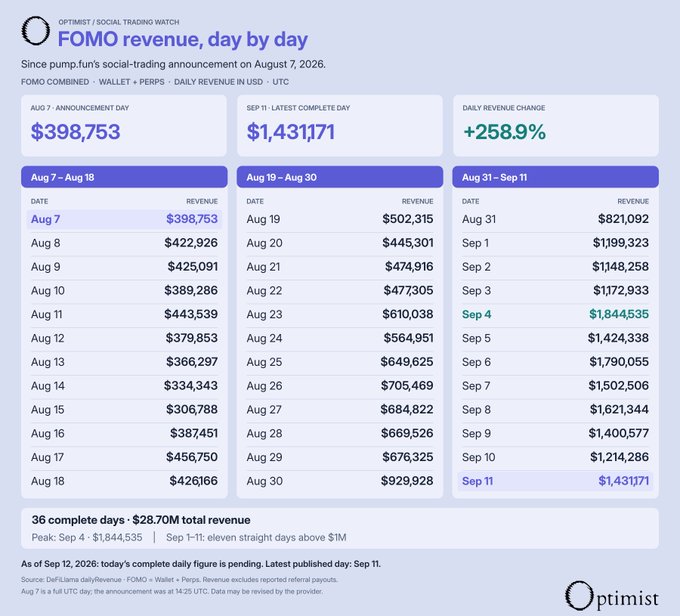This screenshot has width=680, height=616.
Task: Pick the Aug 30 revenue $929,928
Action: tap(407, 481)
